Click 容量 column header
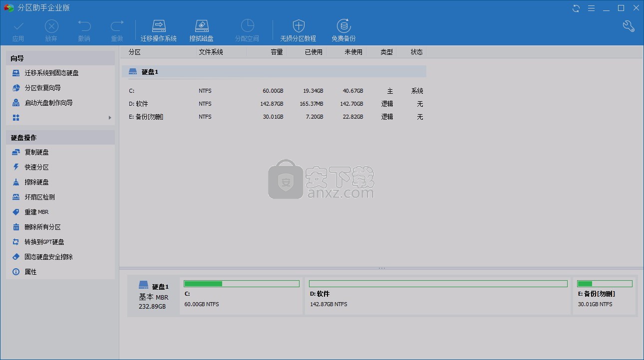Viewport: 644px width, 360px height. click(277, 52)
